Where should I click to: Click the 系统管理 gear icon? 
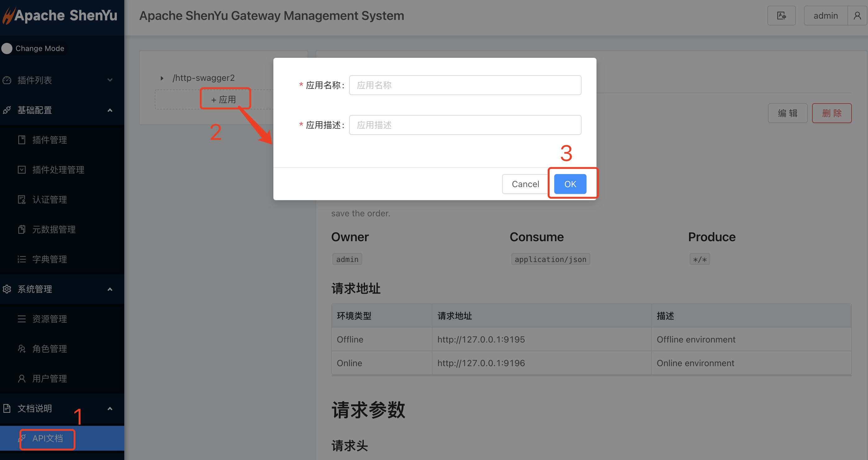point(7,289)
